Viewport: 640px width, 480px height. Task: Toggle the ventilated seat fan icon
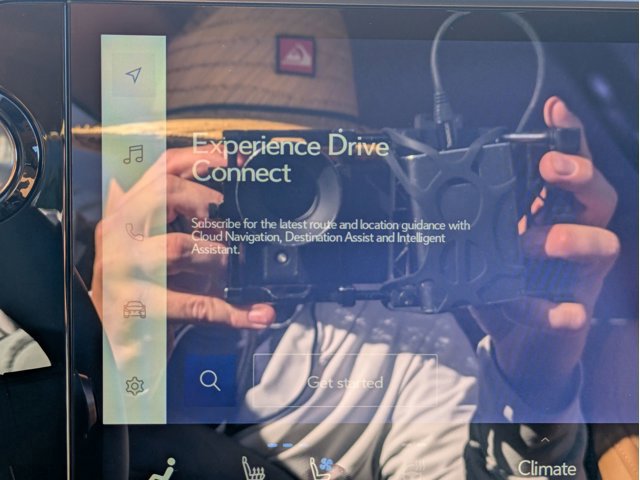pyautogui.click(x=320, y=467)
